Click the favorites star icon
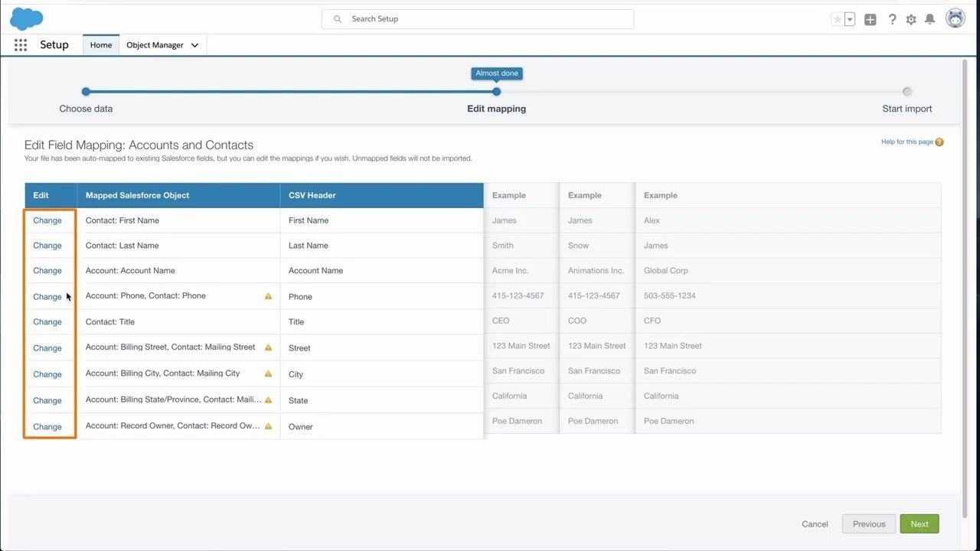The height and width of the screenshot is (551, 980). tap(837, 19)
